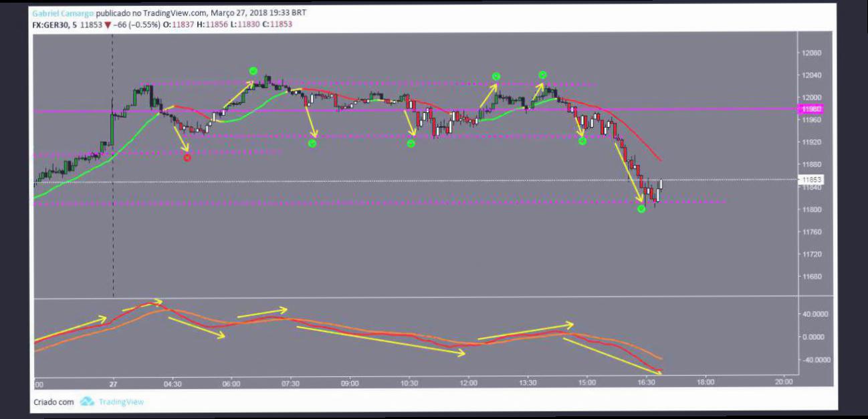The height and width of the screenshot is (419, 868).
Task: Open Gabriel Camargo author profile link
Action: click(x=63, y=13)
